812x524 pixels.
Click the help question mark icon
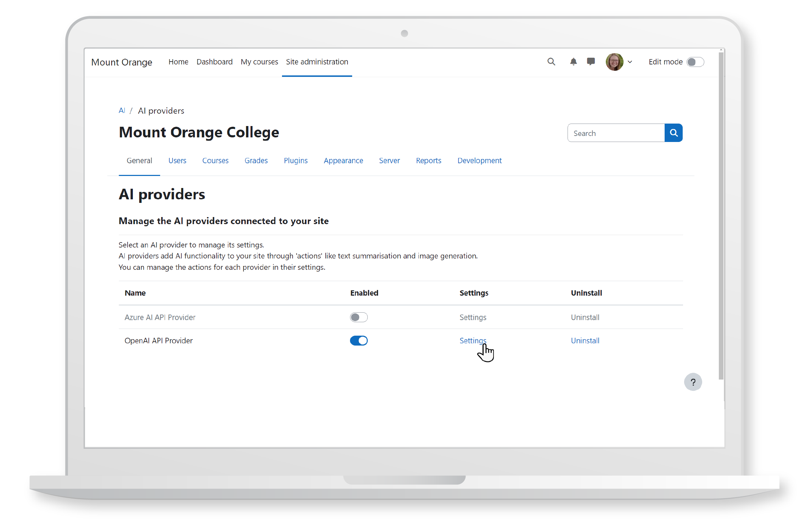694,382
